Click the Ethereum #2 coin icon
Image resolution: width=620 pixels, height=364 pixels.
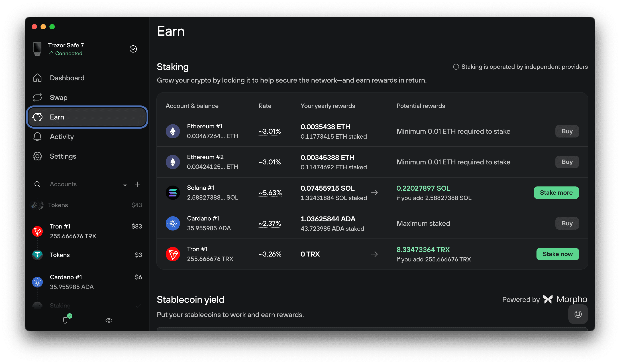(x=173, y=162)
